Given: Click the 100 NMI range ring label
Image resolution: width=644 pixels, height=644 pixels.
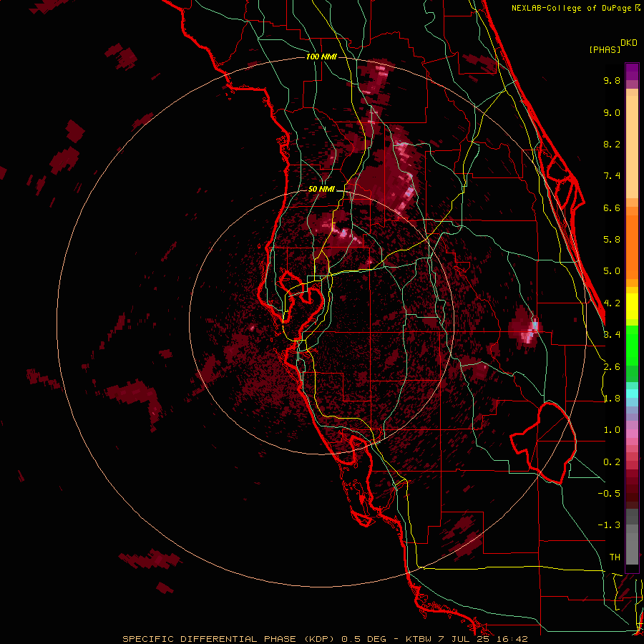Looking at the screenshot, I should point(321,57).
